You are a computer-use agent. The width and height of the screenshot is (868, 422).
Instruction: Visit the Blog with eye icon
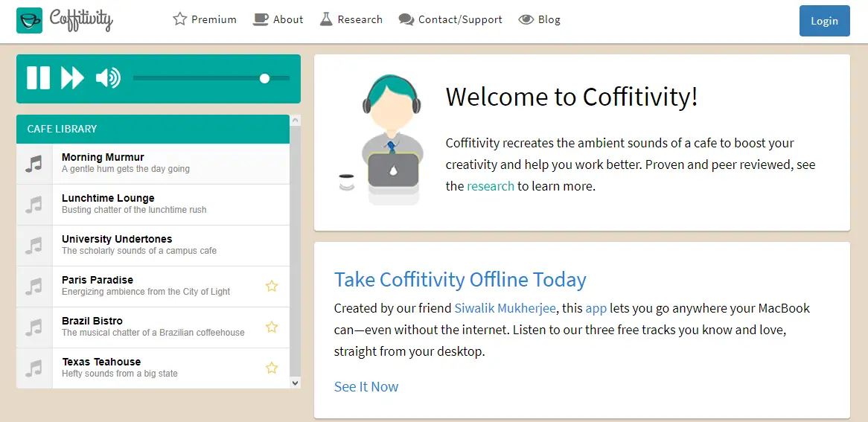point(540,19)
